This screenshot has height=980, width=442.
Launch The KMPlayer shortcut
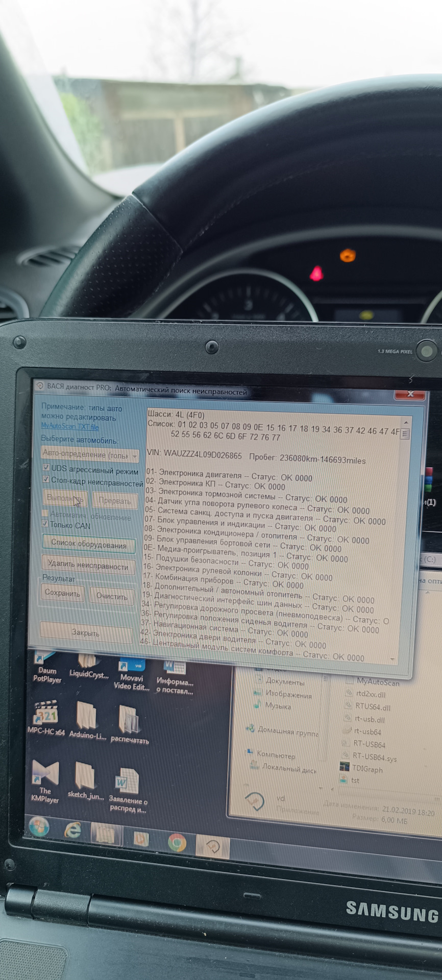point(45,781)
